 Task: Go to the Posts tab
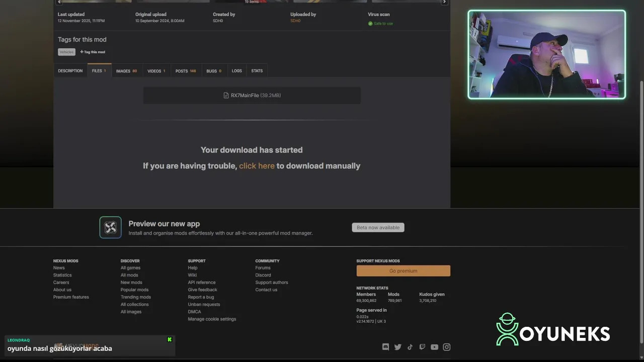point(186,71)
